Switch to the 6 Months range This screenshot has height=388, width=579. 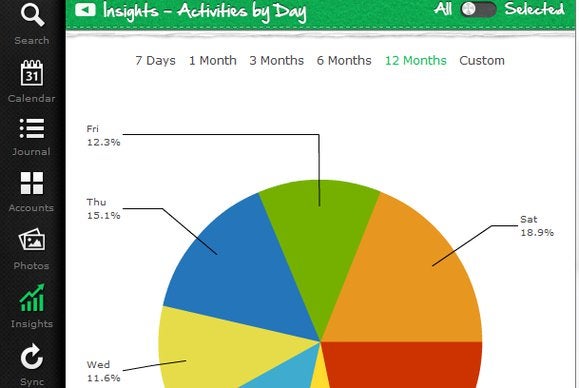point(344,61)
